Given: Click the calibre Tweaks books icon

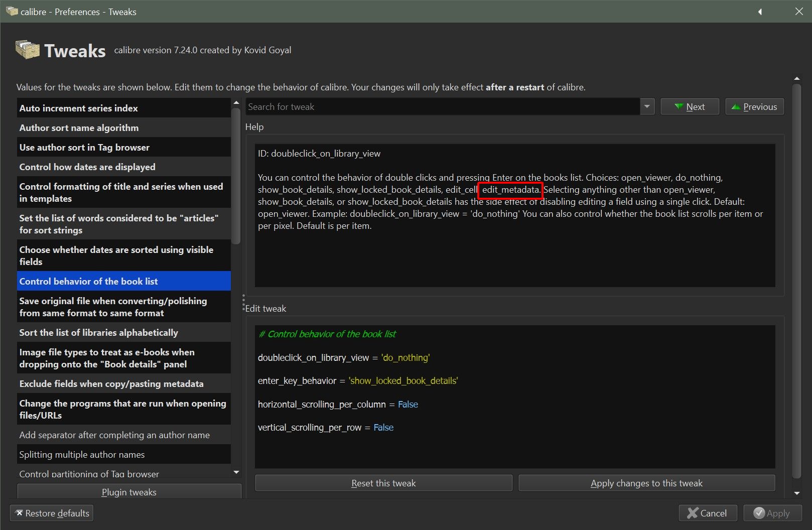Looking at the screenshot, I should (28, 50).
